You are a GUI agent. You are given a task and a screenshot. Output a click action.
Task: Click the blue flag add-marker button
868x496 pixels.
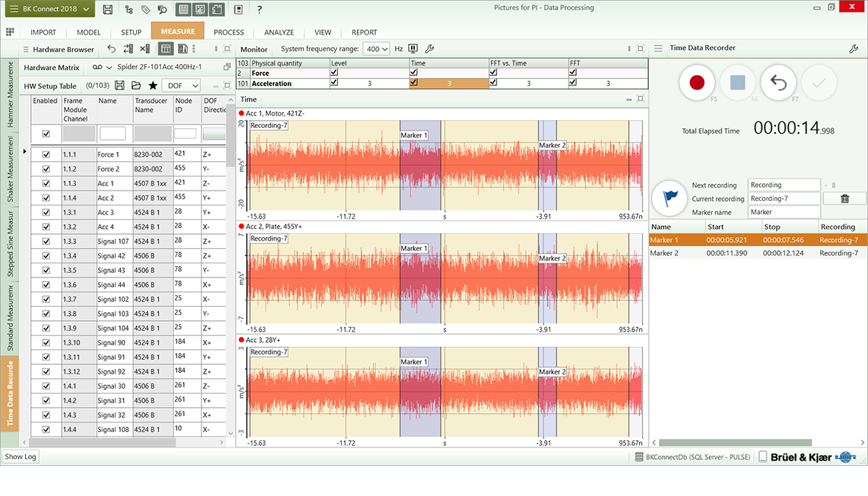(x=669, y=198)
